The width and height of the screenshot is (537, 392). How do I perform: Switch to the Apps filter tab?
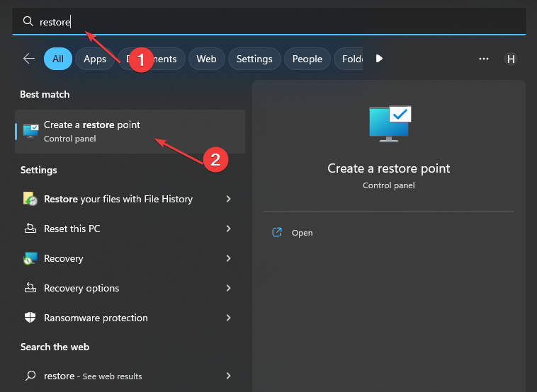click(x=95, y=59)
